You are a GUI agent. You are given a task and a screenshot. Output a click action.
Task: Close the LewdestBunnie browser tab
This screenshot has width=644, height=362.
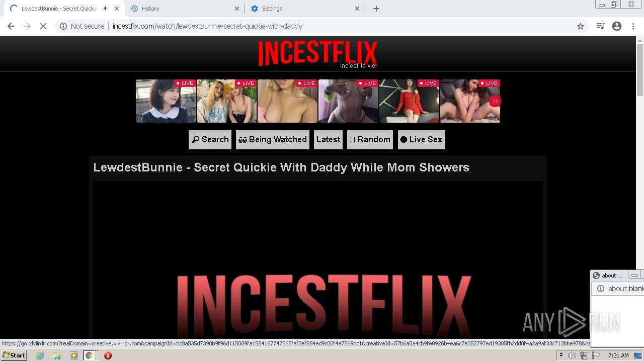point(117,9)
